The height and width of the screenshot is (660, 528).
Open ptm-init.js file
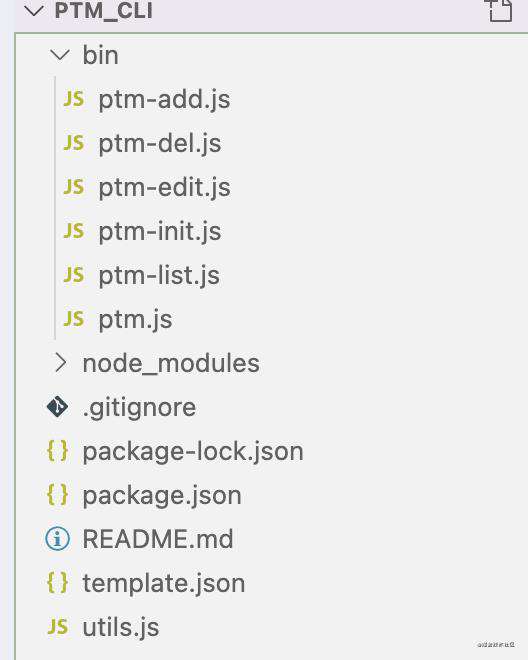click(160, 232)
